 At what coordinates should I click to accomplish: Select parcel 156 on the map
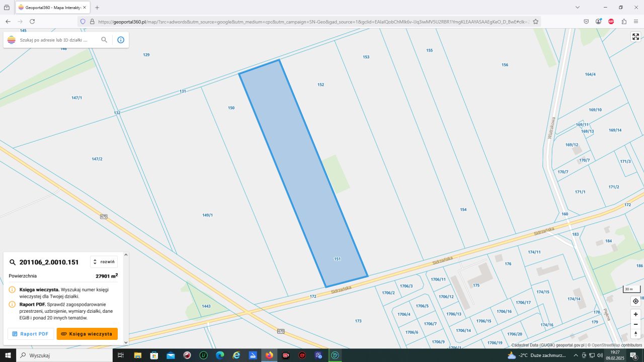click(x=505, y=65)
